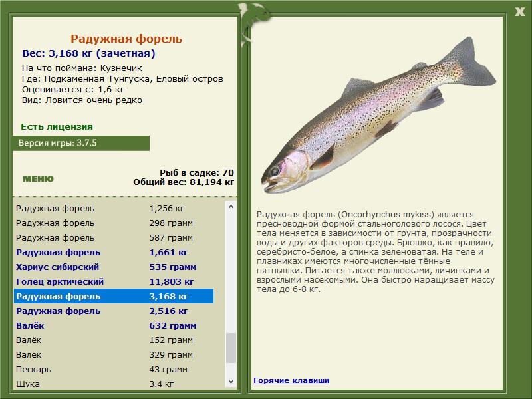532x399 pixels.
Task: Click the Версия игры: 3.7.5 banner
Action: (x=80, y=143)
